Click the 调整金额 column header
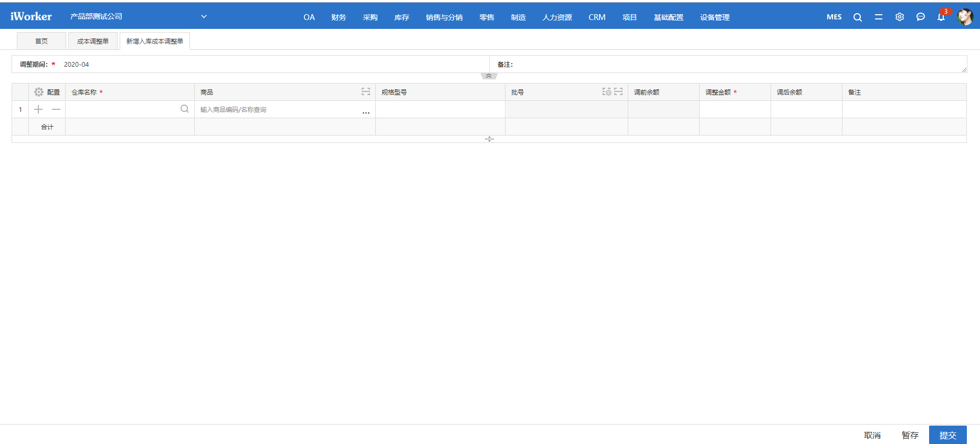 pos(735,92)
